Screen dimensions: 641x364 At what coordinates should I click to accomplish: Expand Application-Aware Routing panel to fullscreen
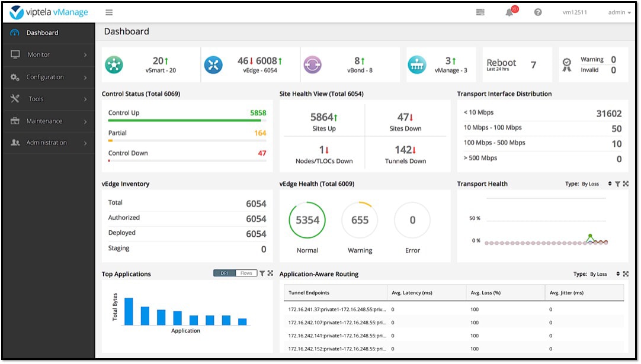(626, 273)
